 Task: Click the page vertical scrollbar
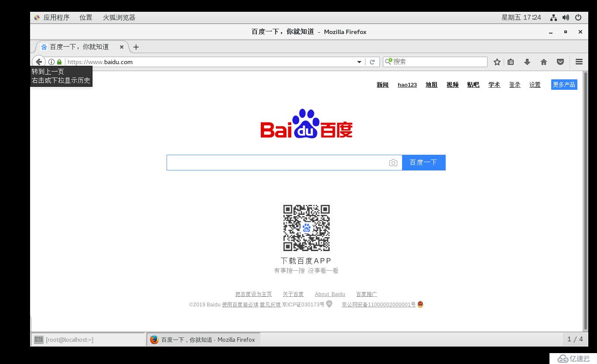pyautogui.click(x=585, y=201)
